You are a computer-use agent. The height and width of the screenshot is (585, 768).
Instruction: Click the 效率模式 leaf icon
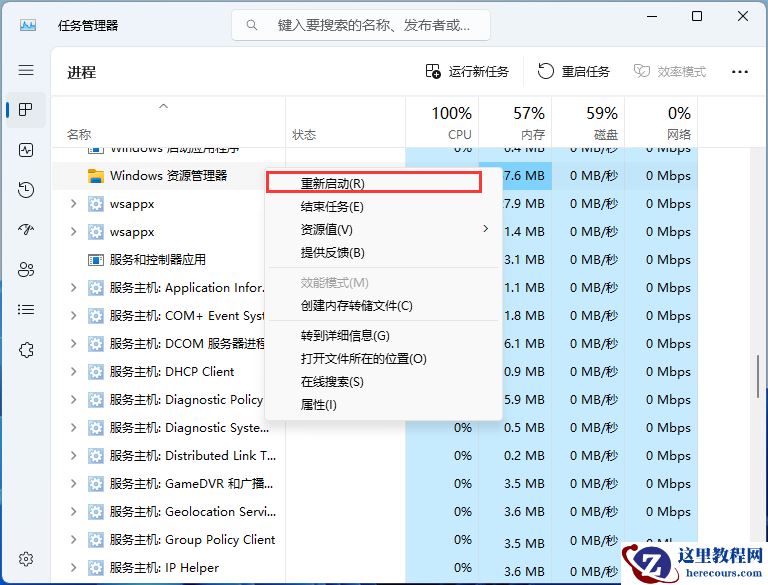tap(642, 72)
